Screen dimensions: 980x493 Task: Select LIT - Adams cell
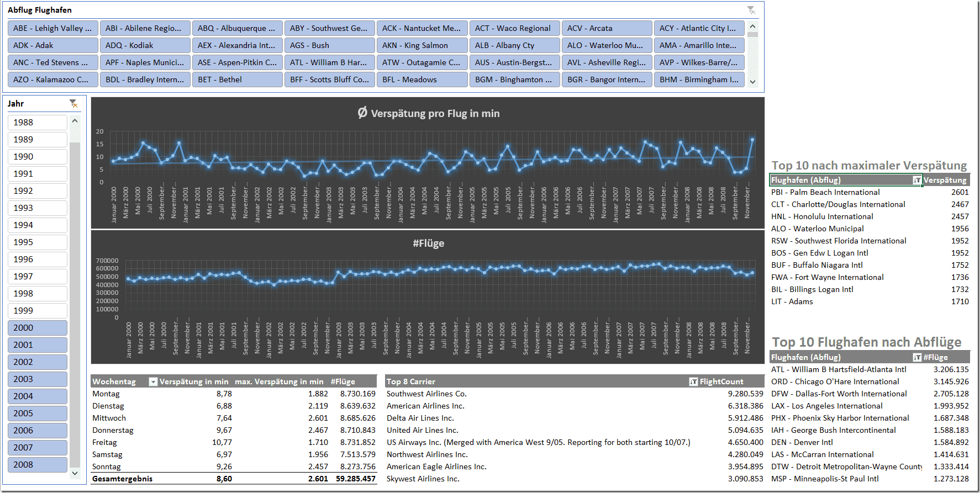(792, 301)
